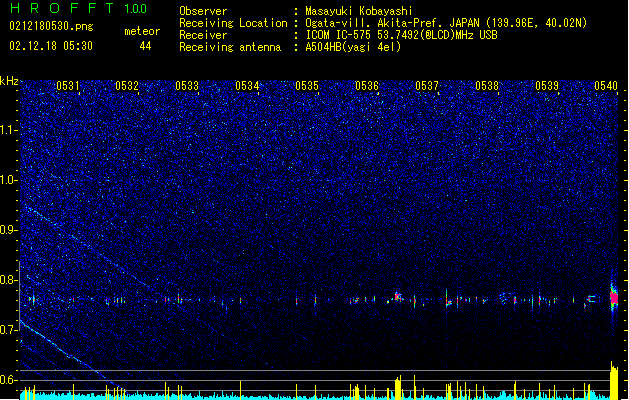Click the 0534 time marker
Viewport: 629px width, 400px height.
247,86
